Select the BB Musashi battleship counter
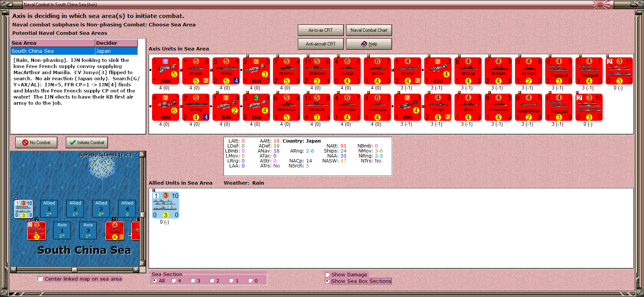The image size is (644, 297). click(317, 71)
